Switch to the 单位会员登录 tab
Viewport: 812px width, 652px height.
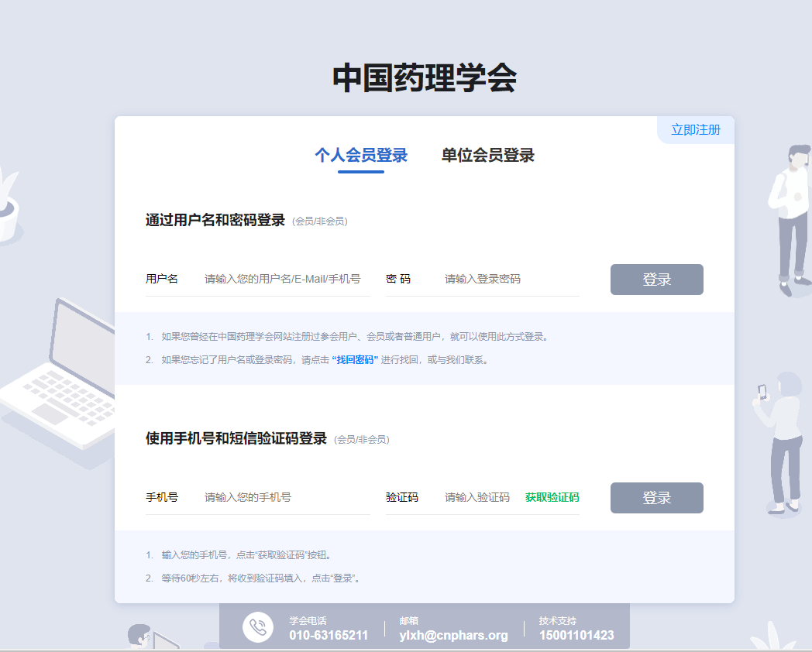tap(487, 155)
